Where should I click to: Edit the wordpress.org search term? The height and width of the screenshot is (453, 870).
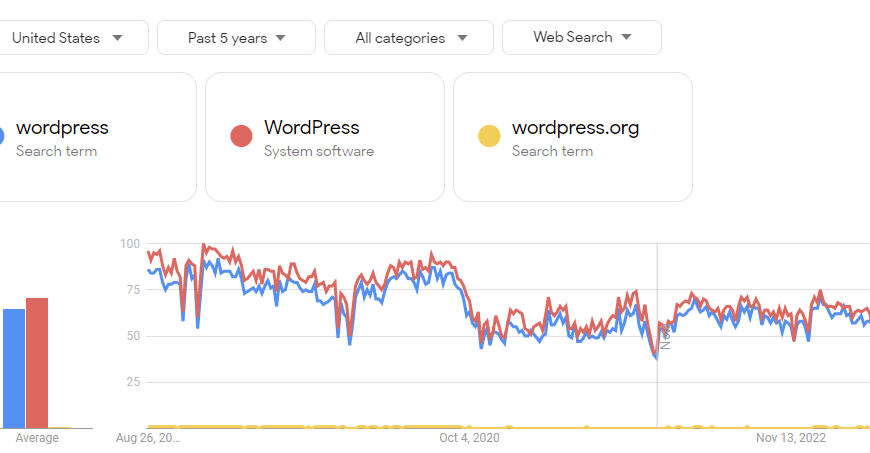[573, 137]
